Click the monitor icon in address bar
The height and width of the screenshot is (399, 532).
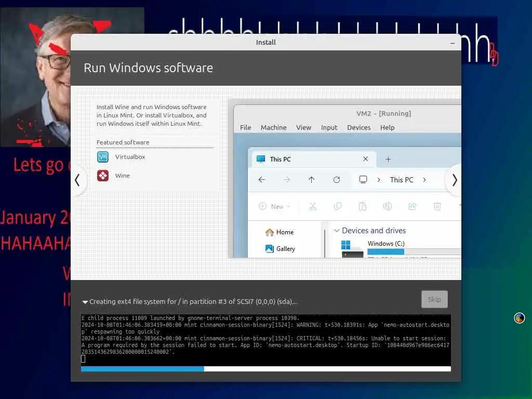[363, 179]
